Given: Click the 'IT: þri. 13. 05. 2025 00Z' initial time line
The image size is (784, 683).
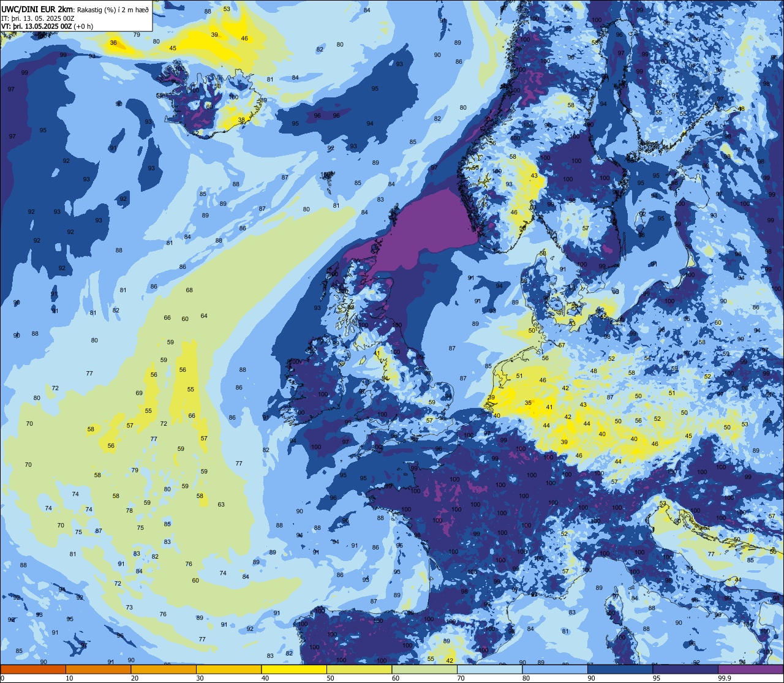Looking at the screenshot, I should click(x=38, y=18).
